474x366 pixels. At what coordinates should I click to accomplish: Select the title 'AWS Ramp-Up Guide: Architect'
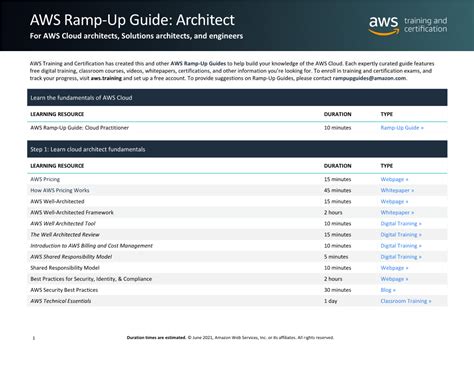[x=132, y=20]
